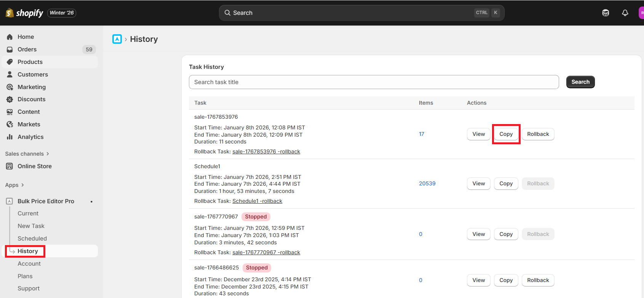644x298 pixels.
Task: Open the Scheduled tasks page
Action: tap(32, 239)
